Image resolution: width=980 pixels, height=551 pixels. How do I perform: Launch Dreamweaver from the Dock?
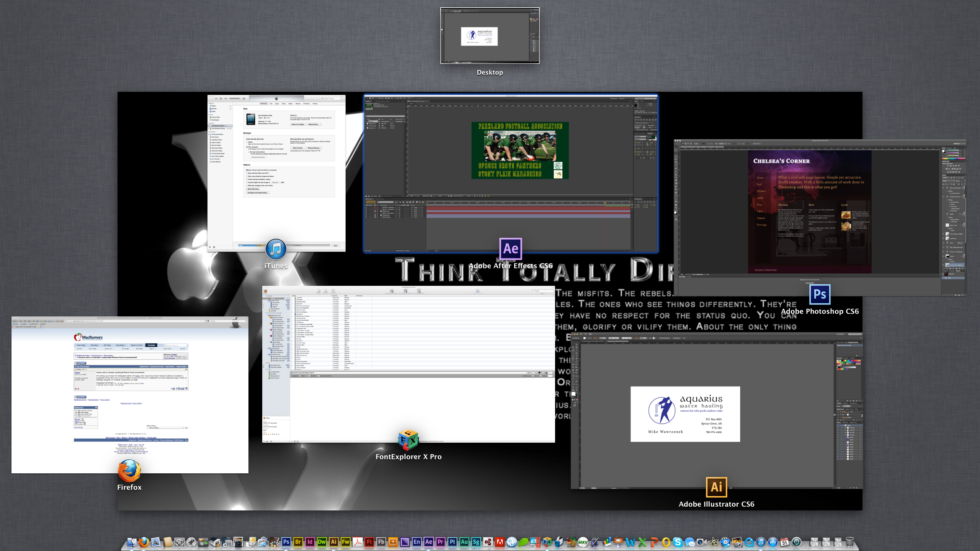pos(322,542)
